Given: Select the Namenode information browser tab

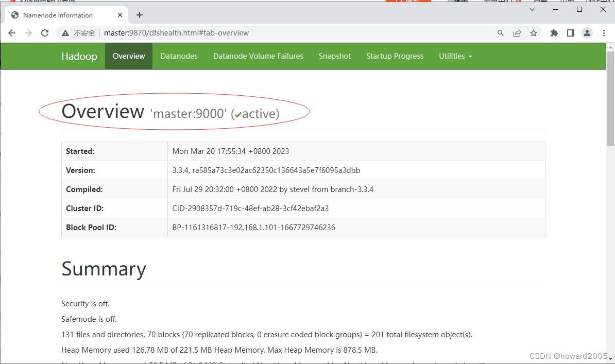Looking at the screenshot, I should click(66, 15).
